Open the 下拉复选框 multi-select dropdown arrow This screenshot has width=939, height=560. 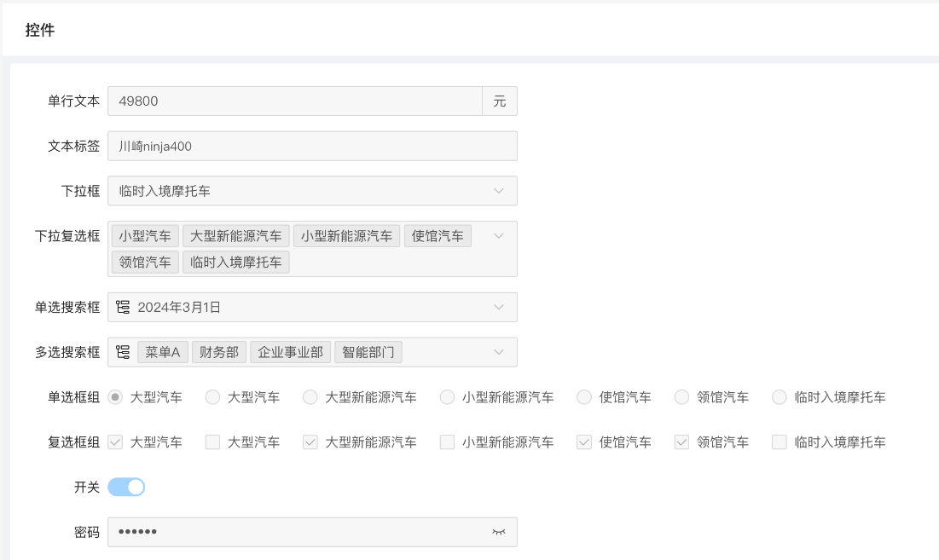499,236
